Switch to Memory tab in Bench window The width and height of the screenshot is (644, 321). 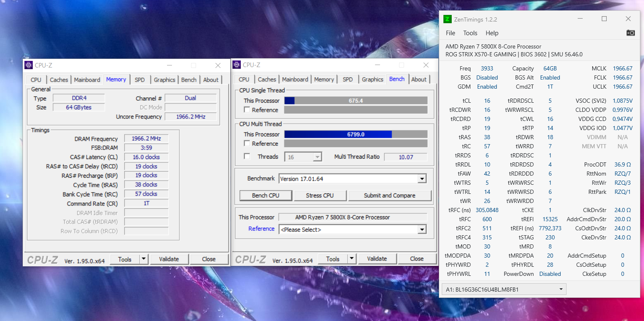click(324, 80)
